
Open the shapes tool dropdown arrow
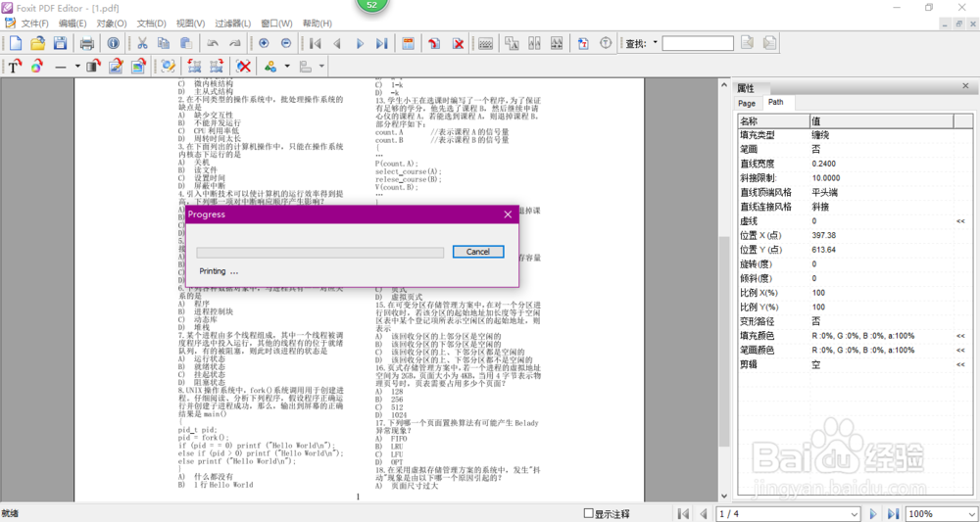(287, 66)
